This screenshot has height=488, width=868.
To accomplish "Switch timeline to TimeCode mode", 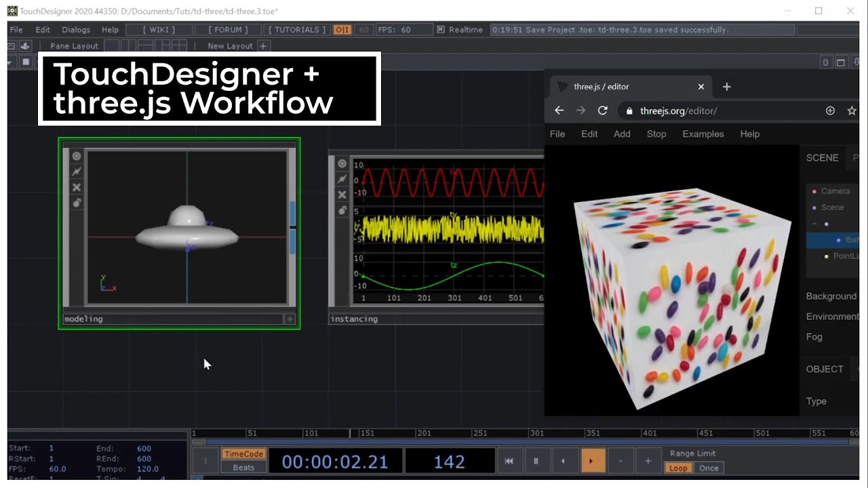I will point(243,454).
